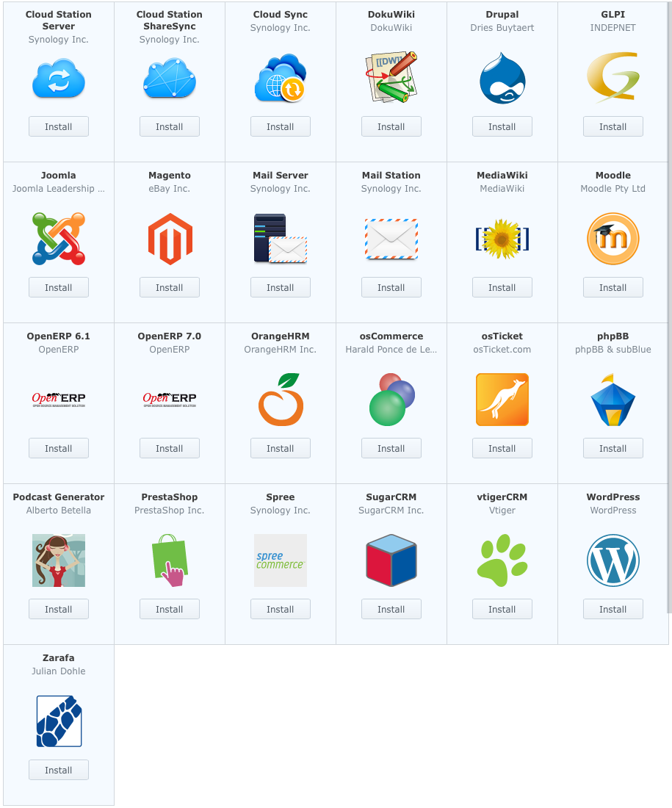Click the SugarCRM cube icon
Image resolution: width=672 pixels, height=808 pixels.
click(391, 560)
